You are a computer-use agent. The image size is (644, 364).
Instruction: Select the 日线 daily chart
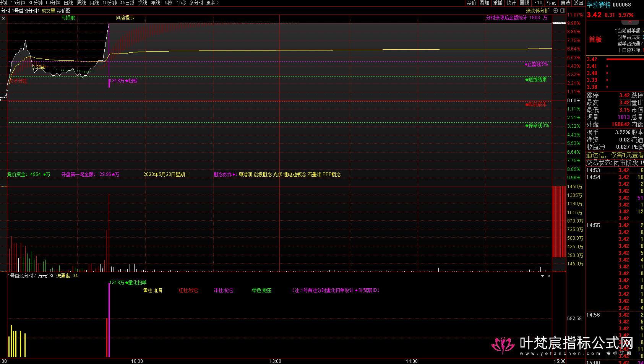[68, 3]
